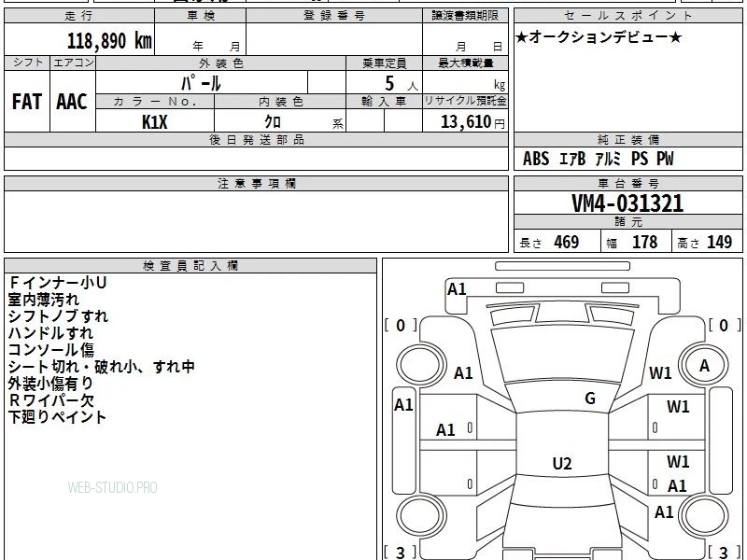The height and width of the screenshot is (560, 747).
Task: Select the note シフトノブすれ
Action: [58, 316]
